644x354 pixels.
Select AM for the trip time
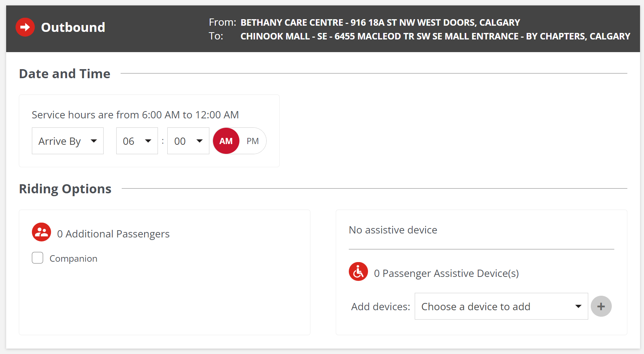click(x=226, y=141)
